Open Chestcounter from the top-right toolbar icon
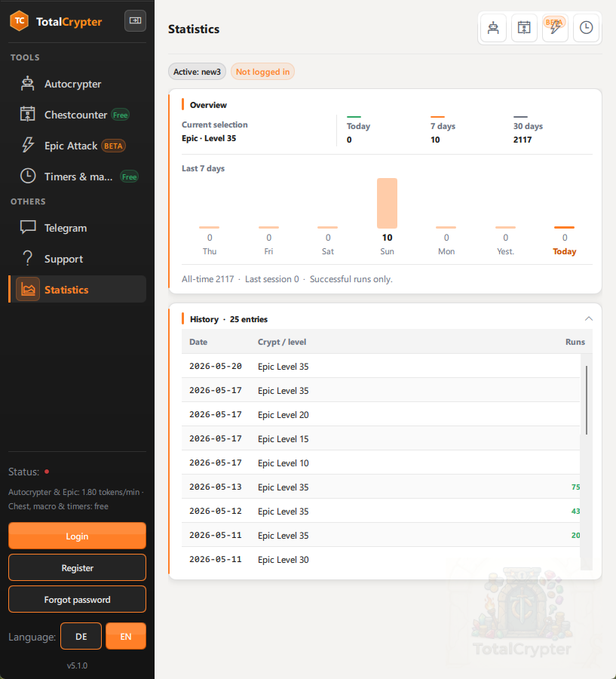 click(524, 28)
